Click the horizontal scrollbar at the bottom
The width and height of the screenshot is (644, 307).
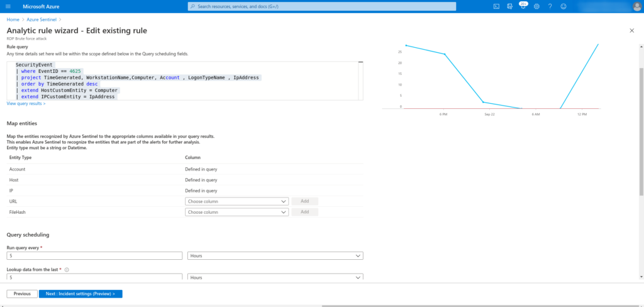click(x=480, y=305)
